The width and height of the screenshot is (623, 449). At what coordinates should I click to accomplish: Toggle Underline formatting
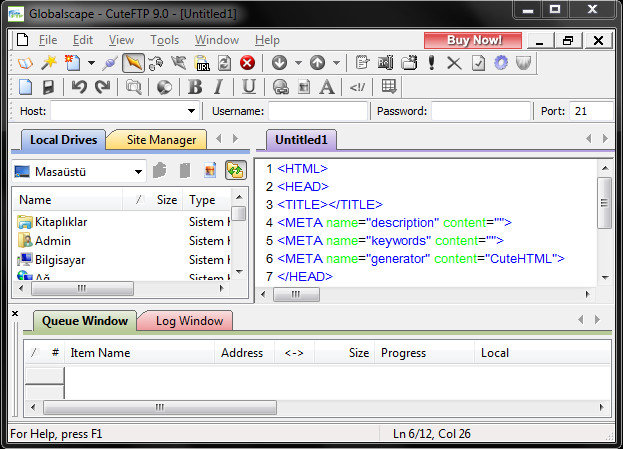click(249, 87)
